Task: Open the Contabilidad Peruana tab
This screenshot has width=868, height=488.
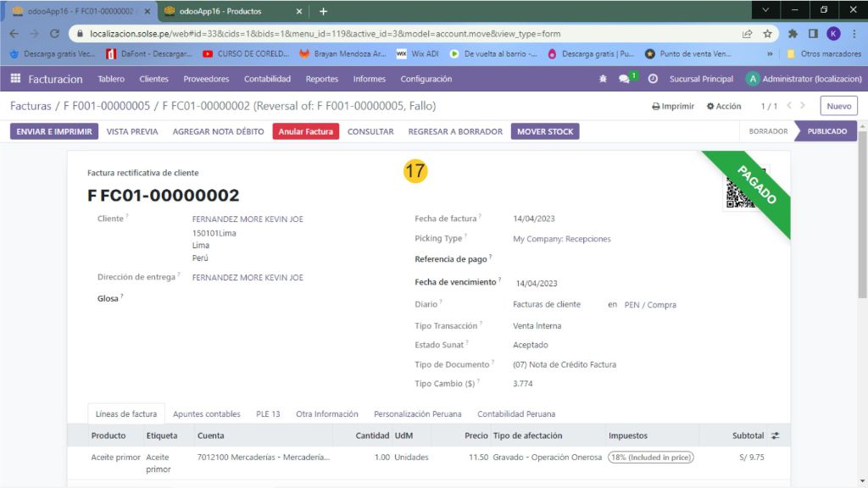Action: [x=516, y=414]
